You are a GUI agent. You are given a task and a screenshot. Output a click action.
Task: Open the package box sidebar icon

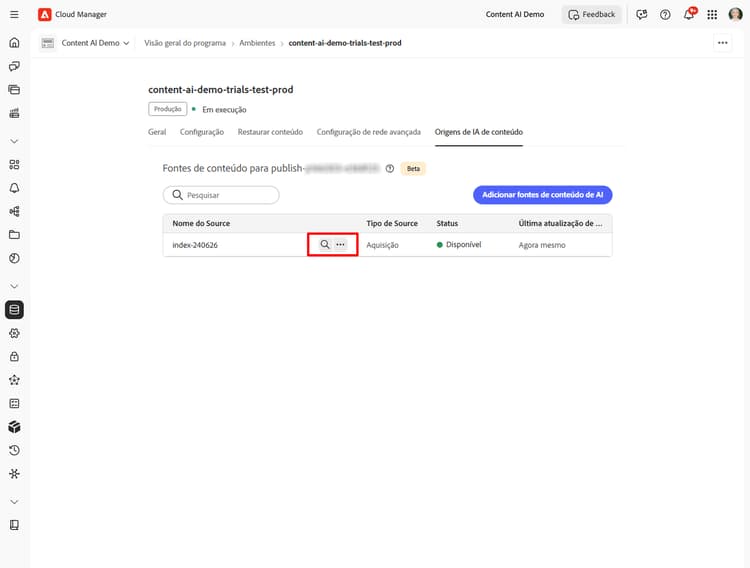coord(14,427)
